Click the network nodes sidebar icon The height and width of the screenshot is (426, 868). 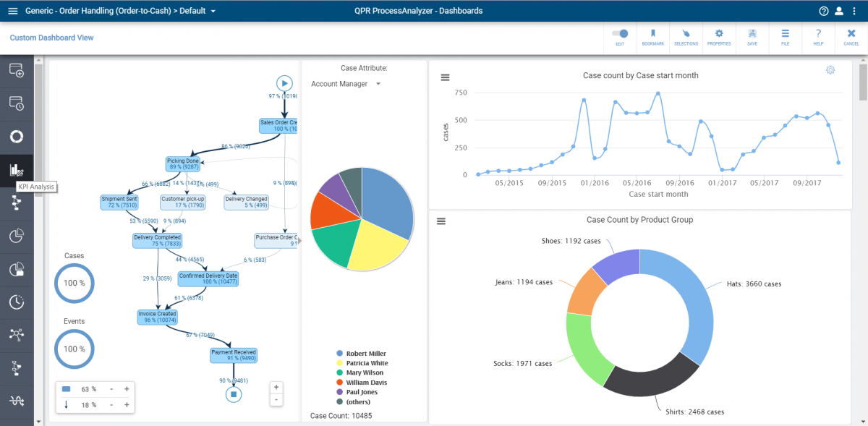click(16, 335)
